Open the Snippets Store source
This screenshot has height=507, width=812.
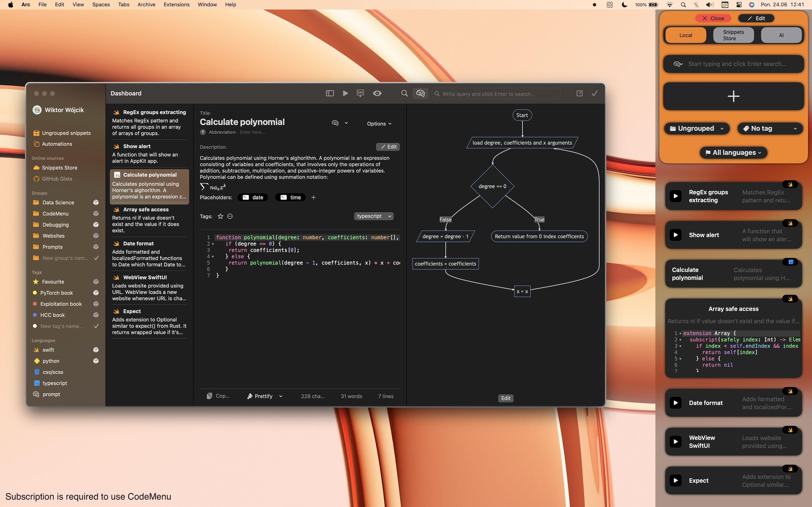coord(58,168)
